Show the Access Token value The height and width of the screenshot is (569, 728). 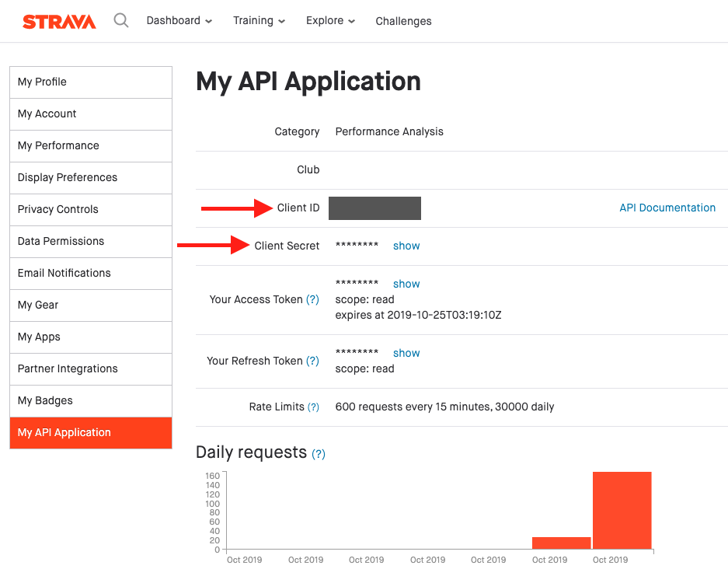coord(406,284)
